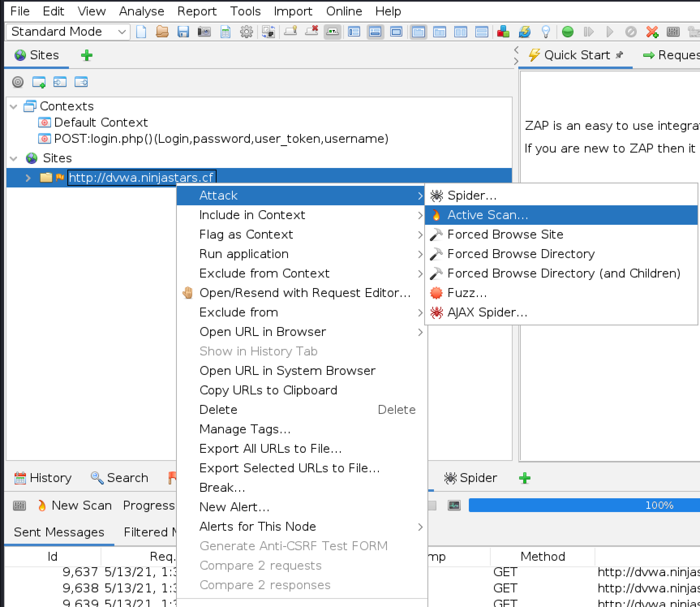Click the green plus beside Sites tab
The width and height of the screenshot is (700, 607).
87,55
